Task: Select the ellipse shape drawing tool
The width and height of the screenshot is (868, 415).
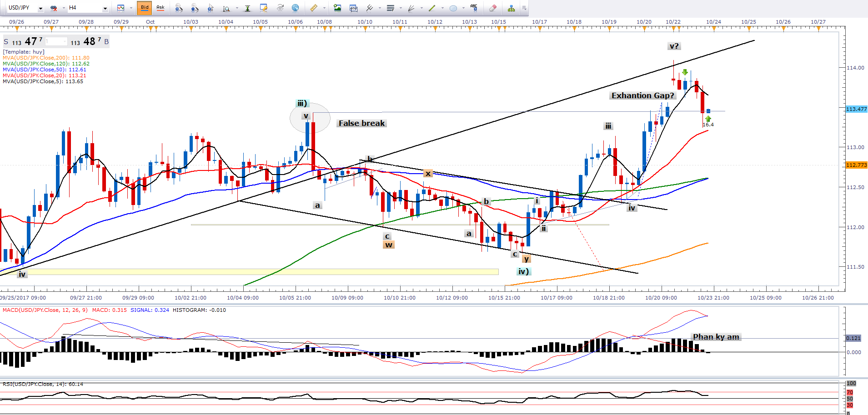Action: 453,8
